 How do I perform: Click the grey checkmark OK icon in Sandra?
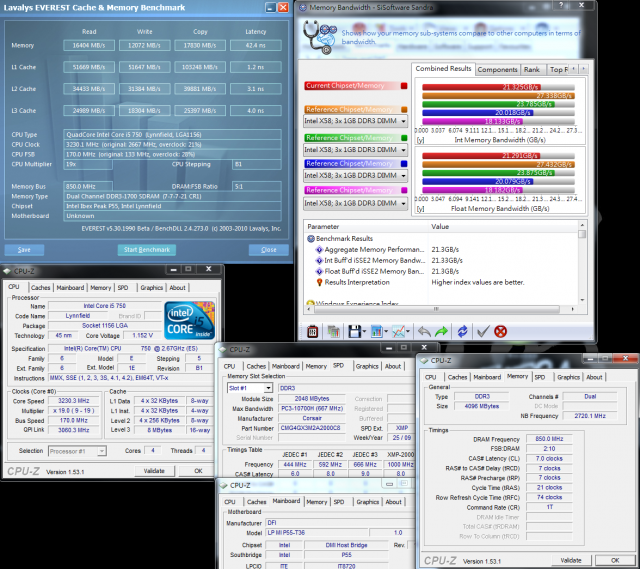click(x=483, y=331)
